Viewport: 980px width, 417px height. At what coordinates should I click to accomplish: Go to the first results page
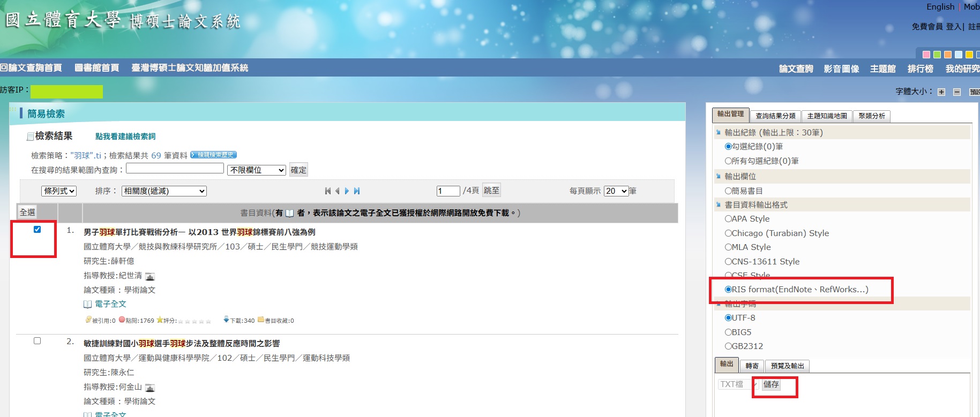click(327, 191)
